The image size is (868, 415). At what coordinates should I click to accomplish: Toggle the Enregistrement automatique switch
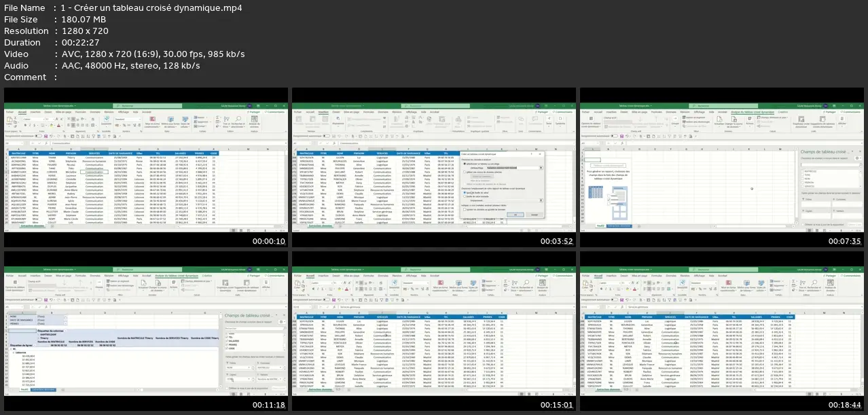(613, 136)
